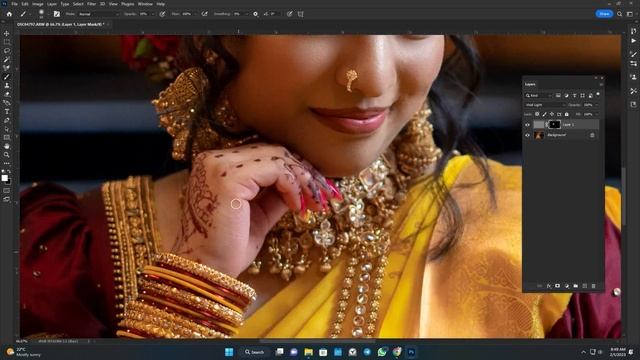Select the Horizontal Type tool
The image size is (640, 360).
7,111
